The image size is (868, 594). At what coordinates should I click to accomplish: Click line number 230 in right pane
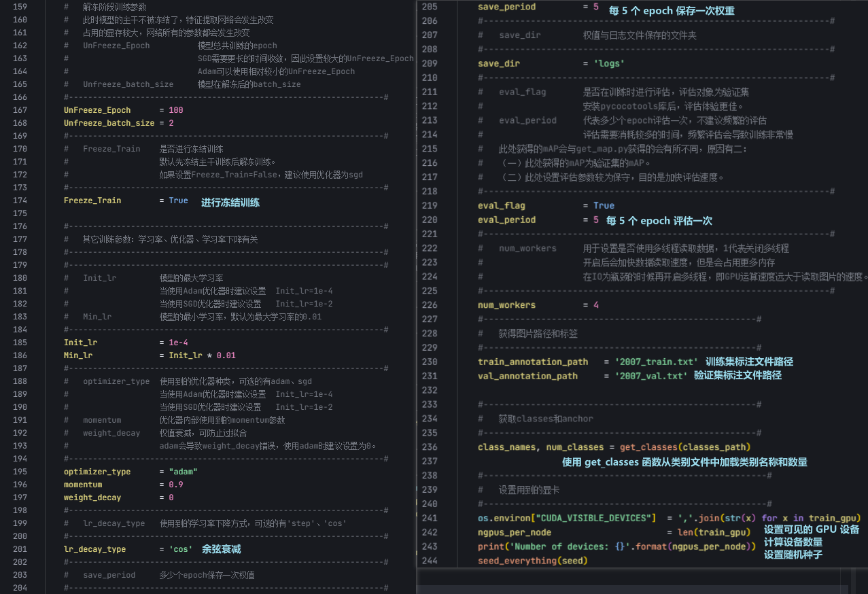429,361
